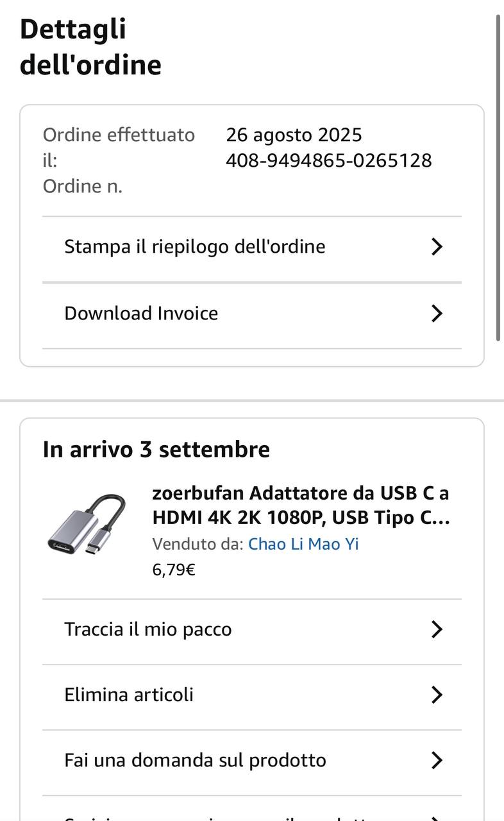Tap the arrow beside Download Invoice
This screenshot has height=821, width=504.
click(437, 313)
